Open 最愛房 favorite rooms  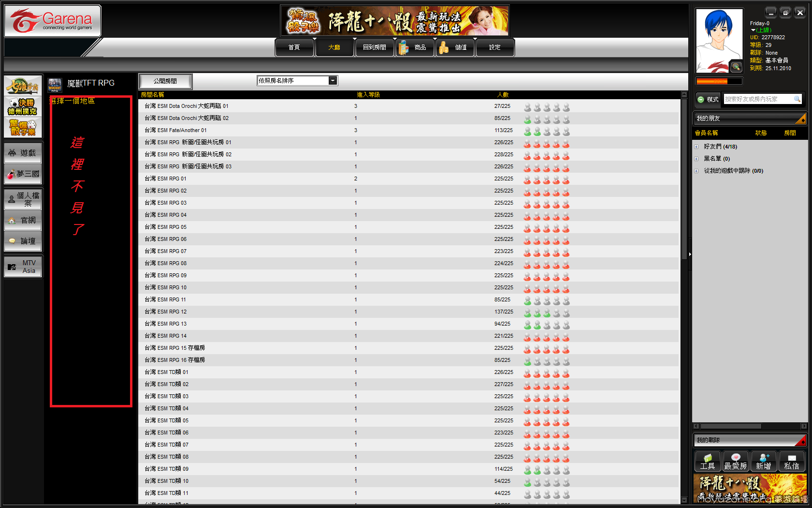click(736, 461)
